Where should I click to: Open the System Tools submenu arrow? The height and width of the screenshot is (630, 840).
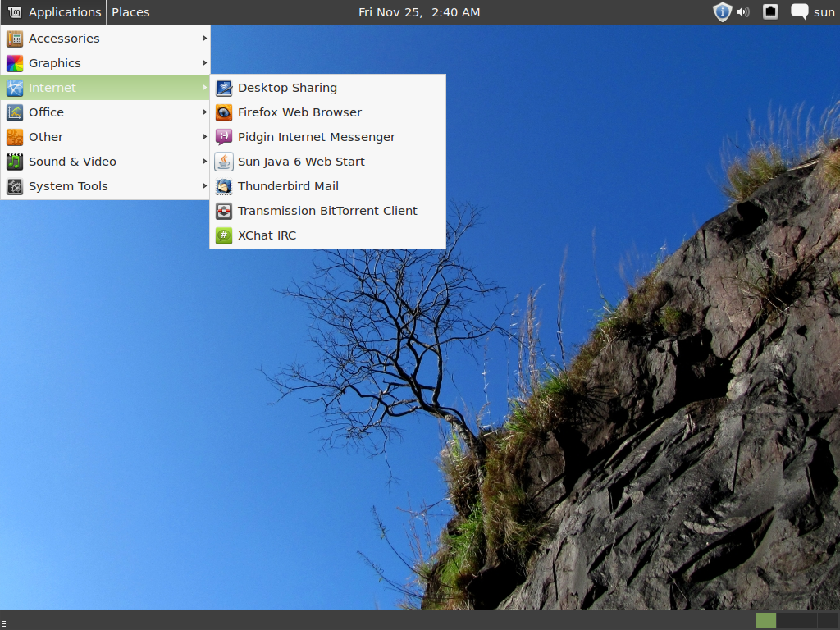coord(203,186)
